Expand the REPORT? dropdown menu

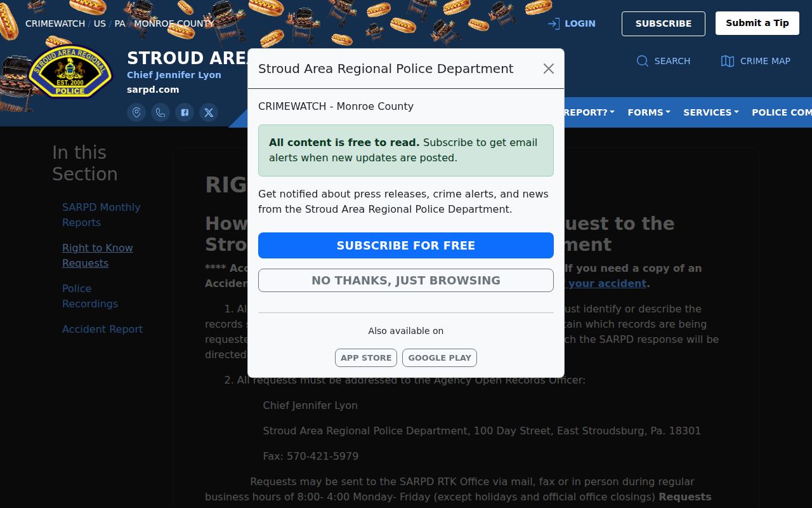(589, 112)
